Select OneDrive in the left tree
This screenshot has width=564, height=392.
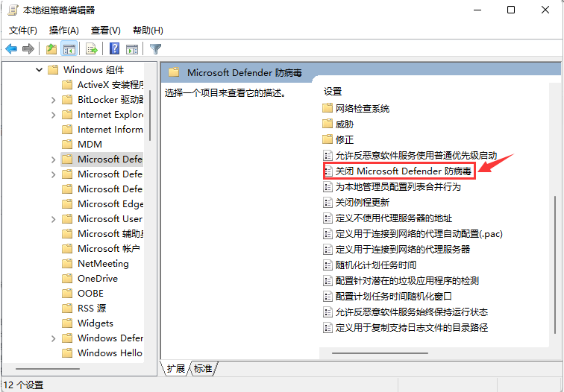[x=97, y=279]
